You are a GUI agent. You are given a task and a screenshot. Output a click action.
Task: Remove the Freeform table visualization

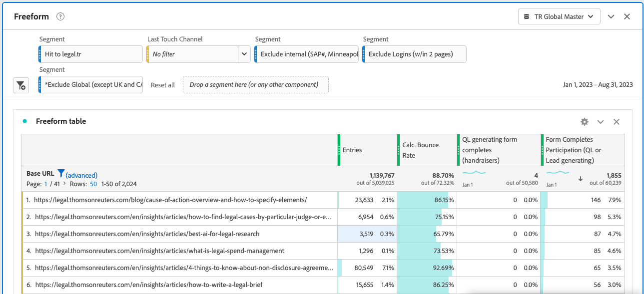tap(617, 122)
